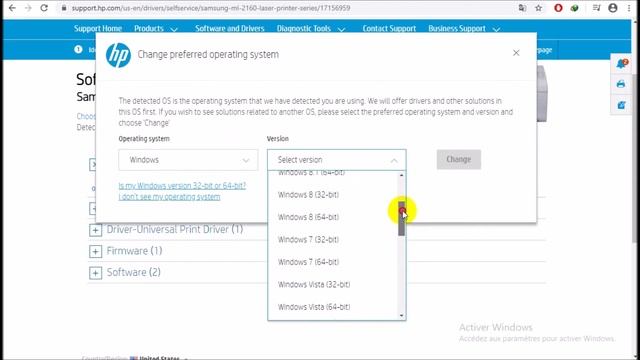640x360 pixels.
Task: Open the green extension icon
Action: click(x=574, y=8)
